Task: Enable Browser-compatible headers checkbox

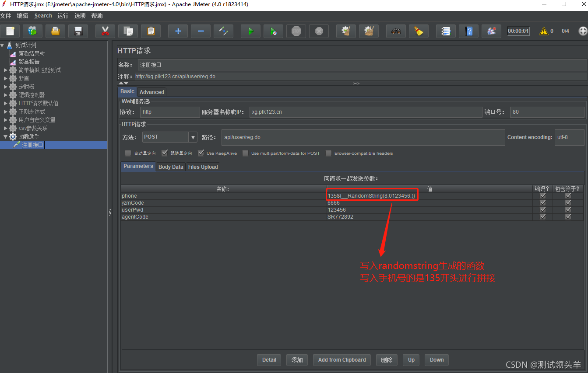Action: point(328,153)
